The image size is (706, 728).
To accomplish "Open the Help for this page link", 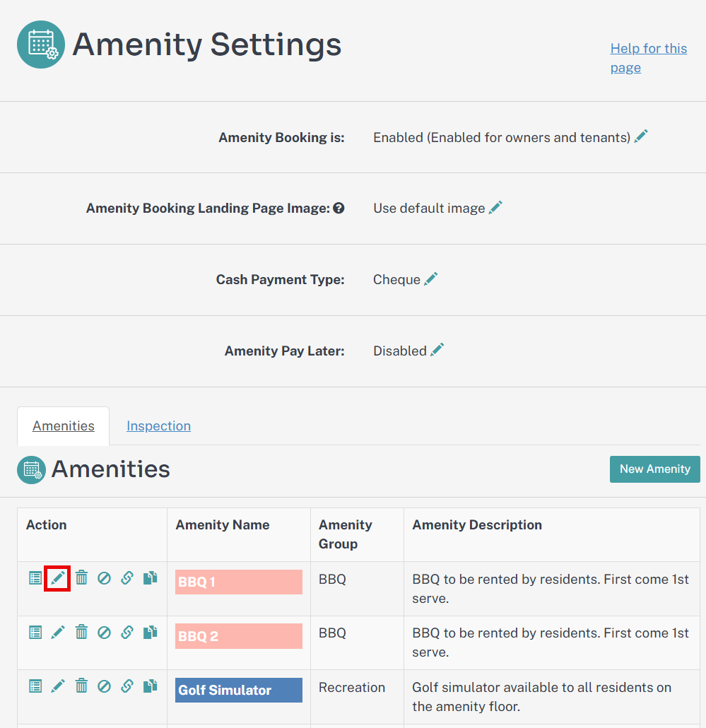I will [x=649, y=58].
